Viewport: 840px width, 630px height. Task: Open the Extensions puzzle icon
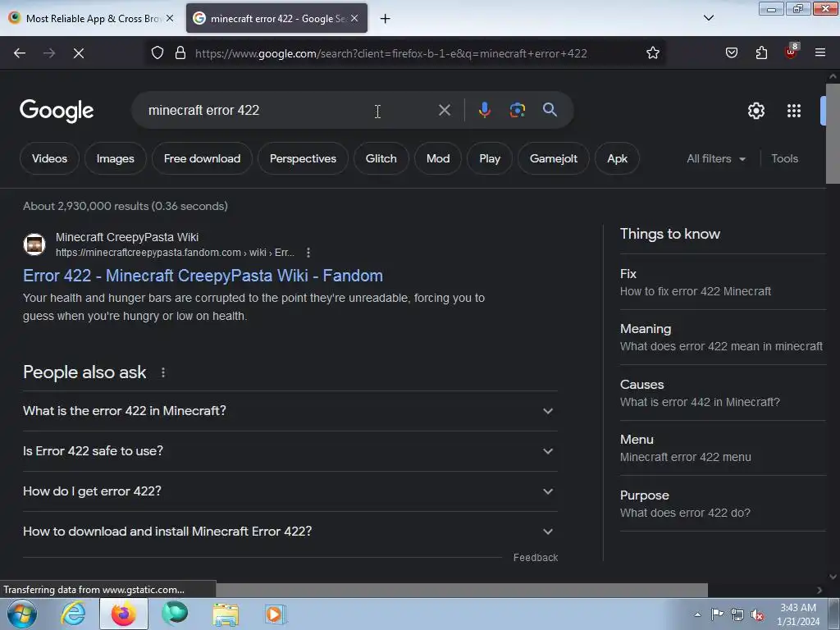[761, 53]
